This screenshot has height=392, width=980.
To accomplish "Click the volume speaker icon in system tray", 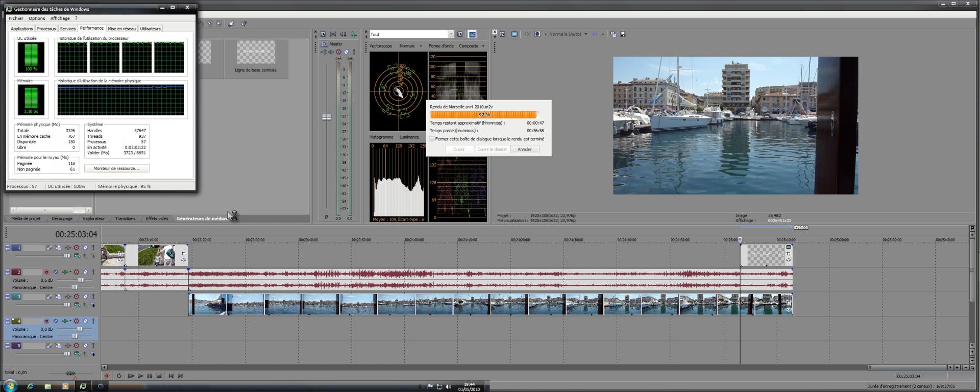I will pyautogui.click(x=448, y=386).
